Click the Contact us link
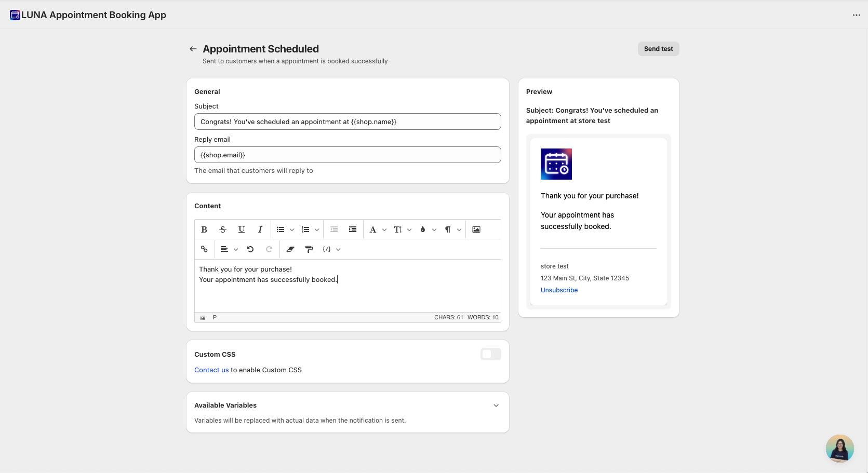This screenshot has height=473, width=868. coord(211,370)
